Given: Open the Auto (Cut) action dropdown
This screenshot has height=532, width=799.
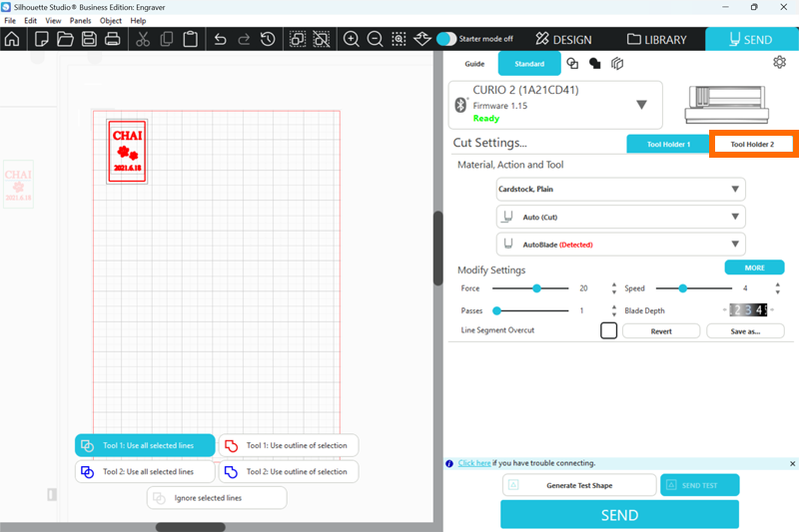Looking at the screenshot, I should pyautogui.click(x=620, y=217).
